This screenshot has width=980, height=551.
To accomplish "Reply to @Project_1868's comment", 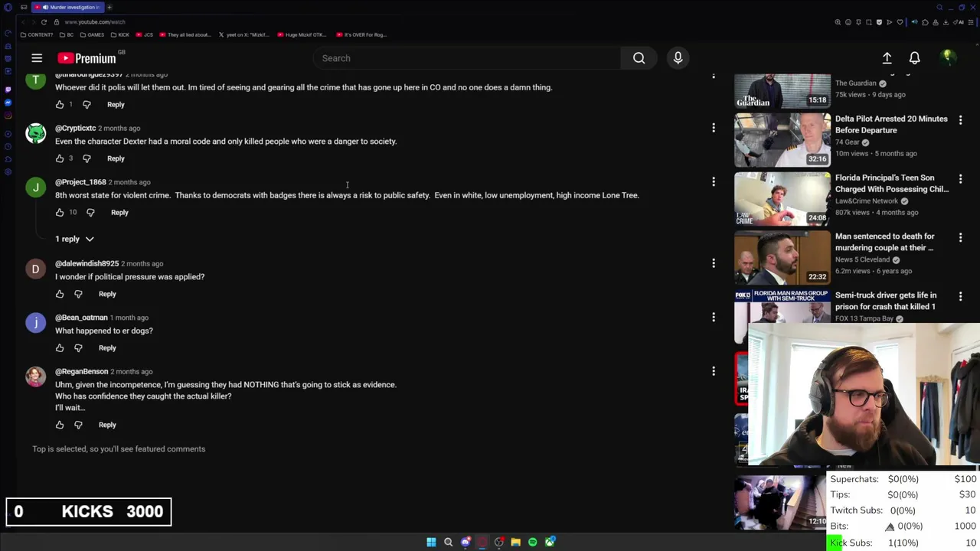I will click(119, 213).
